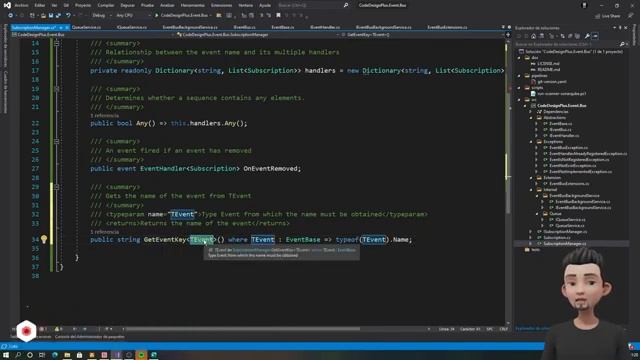Click the Visual Studio logo icon
The image size is (640, 360).
(x=7, y=5)
